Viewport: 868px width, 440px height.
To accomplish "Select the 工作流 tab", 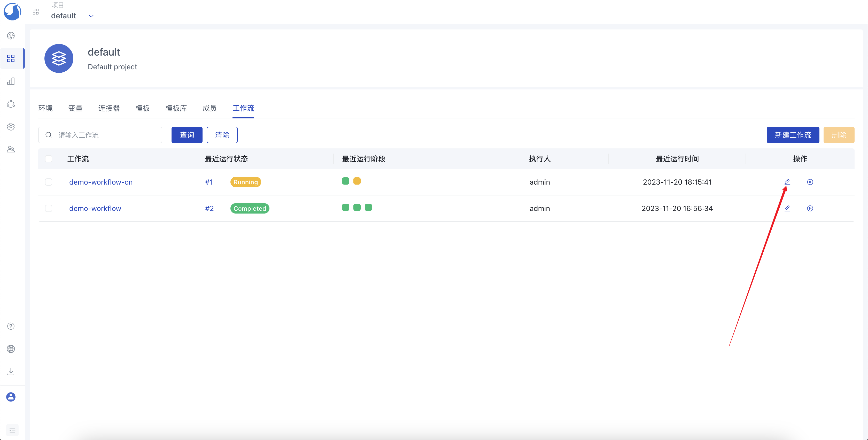I will coord(243,108).
